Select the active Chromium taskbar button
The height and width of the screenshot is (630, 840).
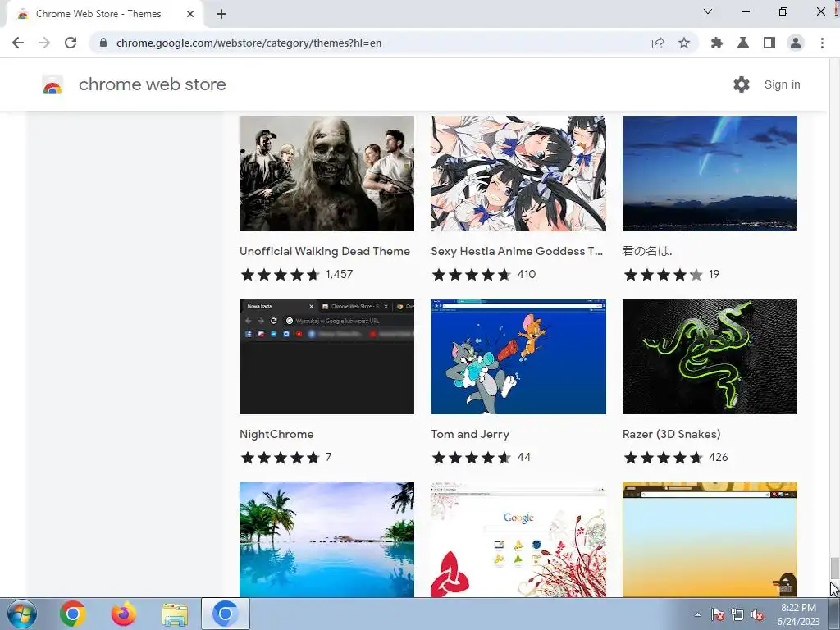pos(226,614)
